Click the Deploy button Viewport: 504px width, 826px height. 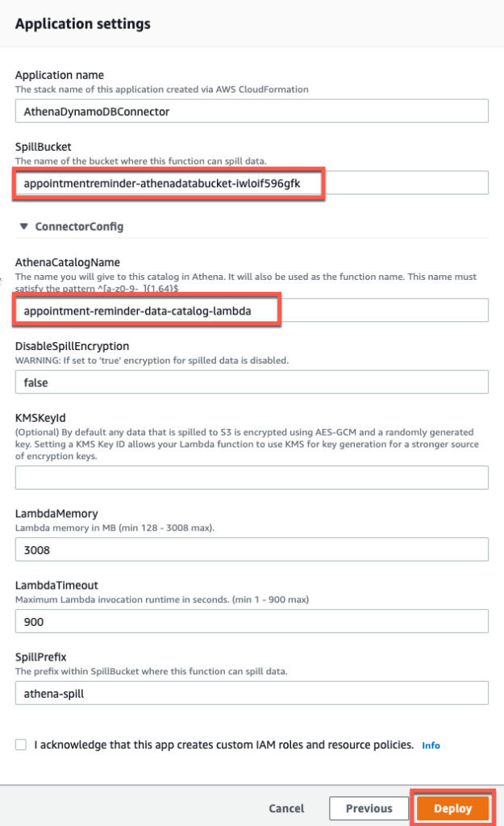click(x=452, y=807)
